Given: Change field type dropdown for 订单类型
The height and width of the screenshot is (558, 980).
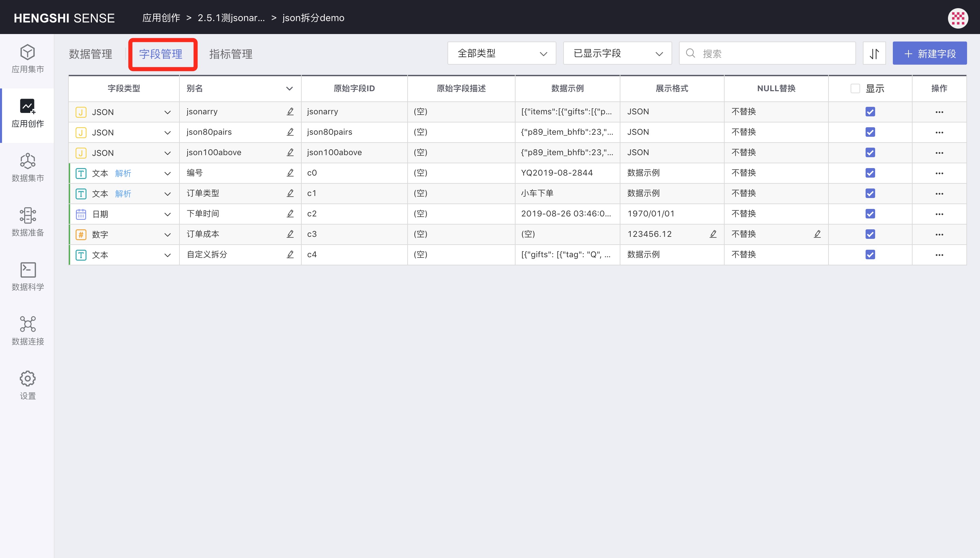Looking at the screenshot, I should [168, 194].
